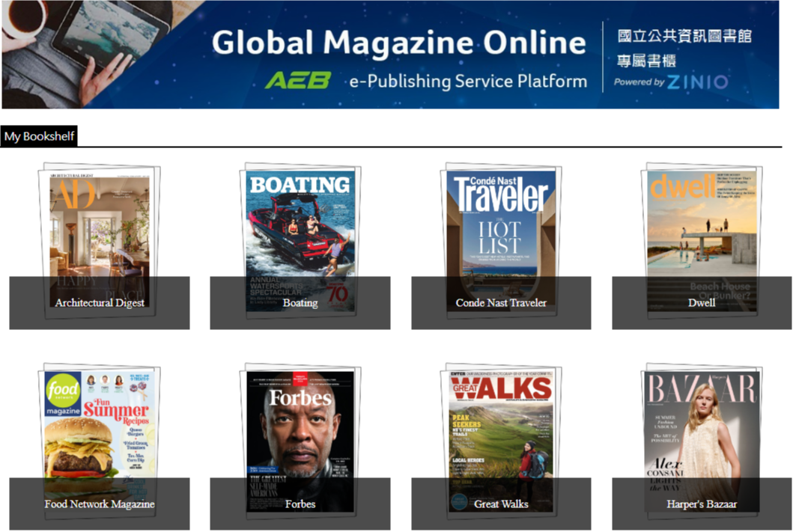
Task: Click the Great Walks title label
Action: 501,504
